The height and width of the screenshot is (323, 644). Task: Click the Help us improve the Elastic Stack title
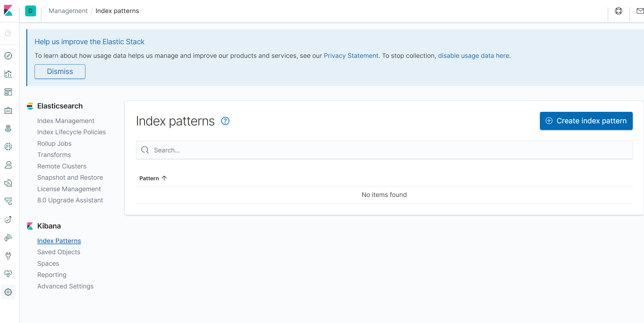tap(90, 42)
